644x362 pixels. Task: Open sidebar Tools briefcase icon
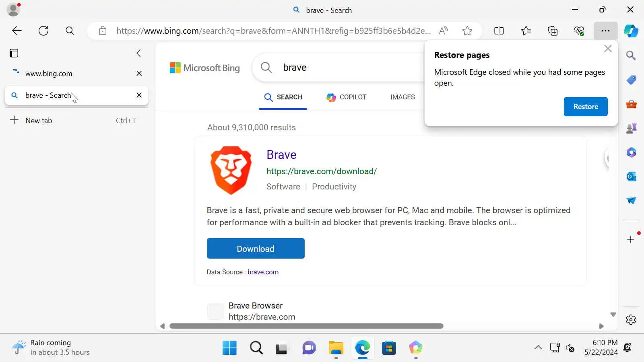[631, 104]
